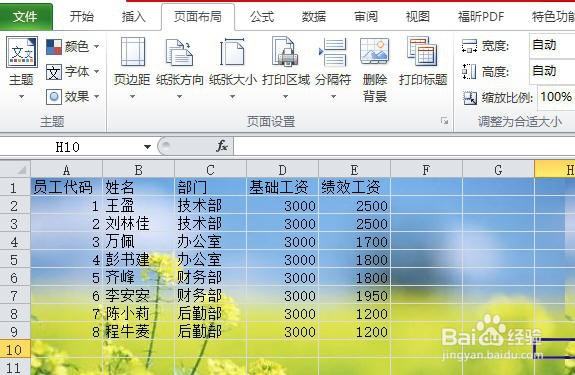The height and width of the screenshot is (375, 575).
Task: Expand the arrow next to 字体
Action: pyautogui.click(x=96, y=71)
